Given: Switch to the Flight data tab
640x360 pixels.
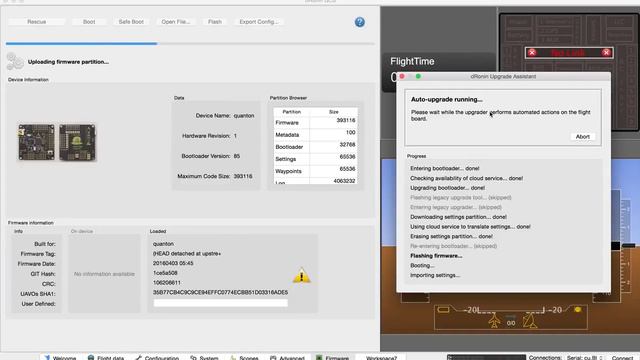Looking at the screenshot, I should tap(106, 358).
